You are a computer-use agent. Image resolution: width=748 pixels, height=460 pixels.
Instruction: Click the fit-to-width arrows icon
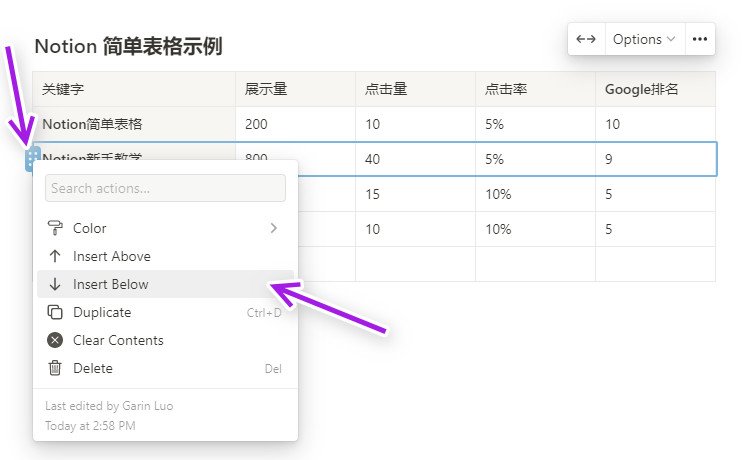point(586,39)
